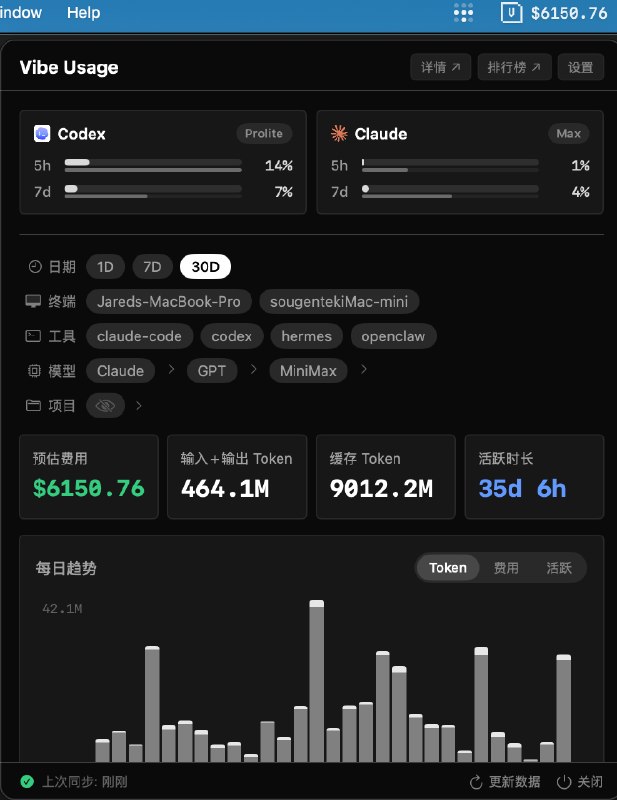617x800 pixels.
Task: Toggle the MiniMax model filter chip
Action: click(308, 371)
